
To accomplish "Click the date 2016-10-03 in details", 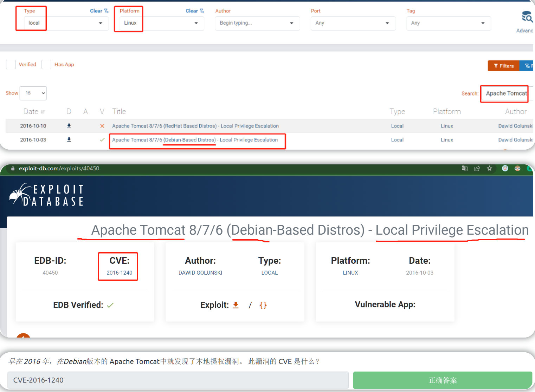I will click(420, 273).
